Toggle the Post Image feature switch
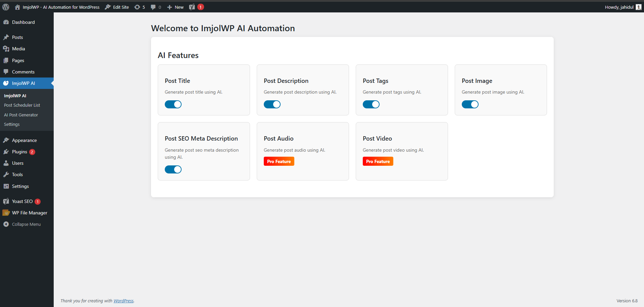Viewport: 644px width, 307px height. pyautogui.click(x=470, y=104)
